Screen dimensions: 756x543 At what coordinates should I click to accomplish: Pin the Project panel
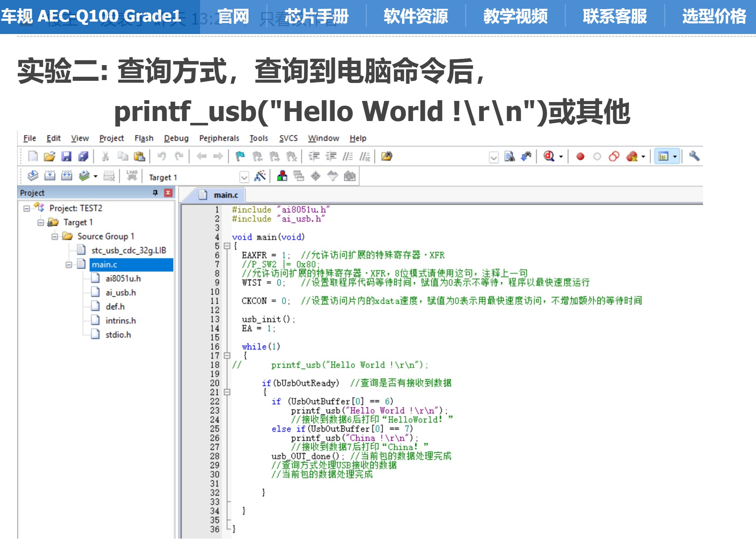click(x=155, y=193)
